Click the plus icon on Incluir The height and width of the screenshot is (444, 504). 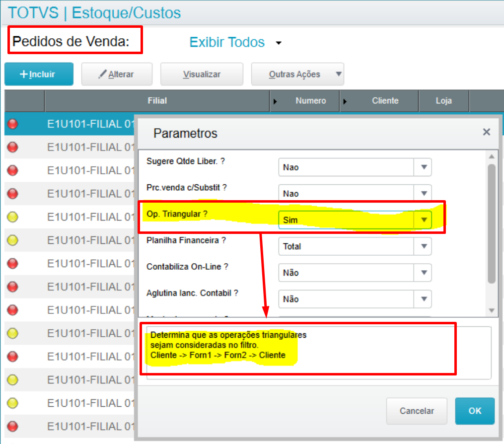pyautogui.click(x=24, y=74)
